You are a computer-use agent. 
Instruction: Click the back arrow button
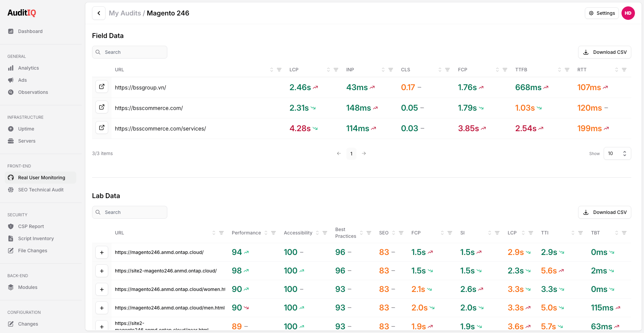click(x=99, y=13)
